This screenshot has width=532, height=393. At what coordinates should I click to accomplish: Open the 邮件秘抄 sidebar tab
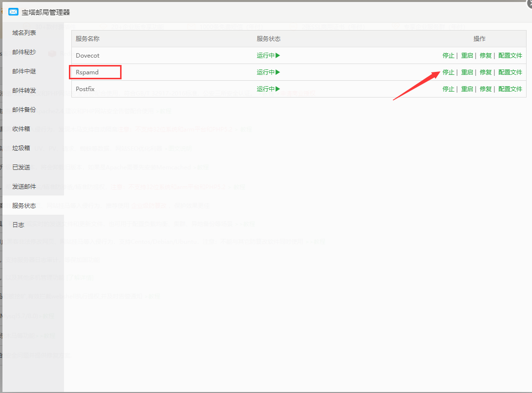[x=24, y=52]
